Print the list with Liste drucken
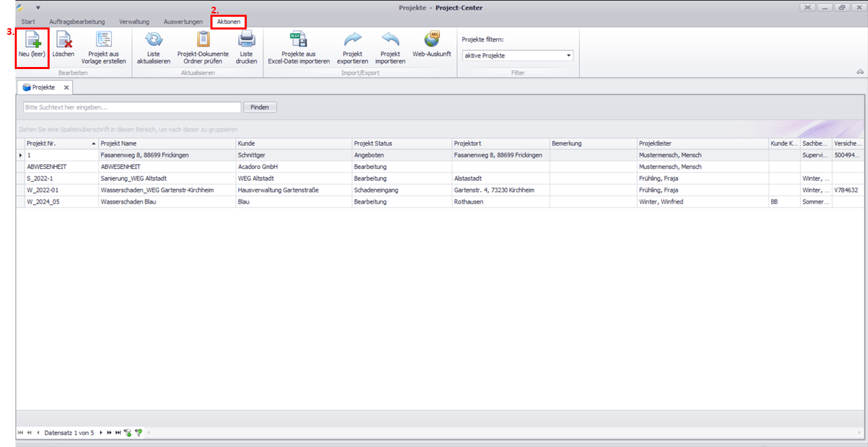Image resolution: width=868 pixels, height=447 pixels. coord(246,46)
